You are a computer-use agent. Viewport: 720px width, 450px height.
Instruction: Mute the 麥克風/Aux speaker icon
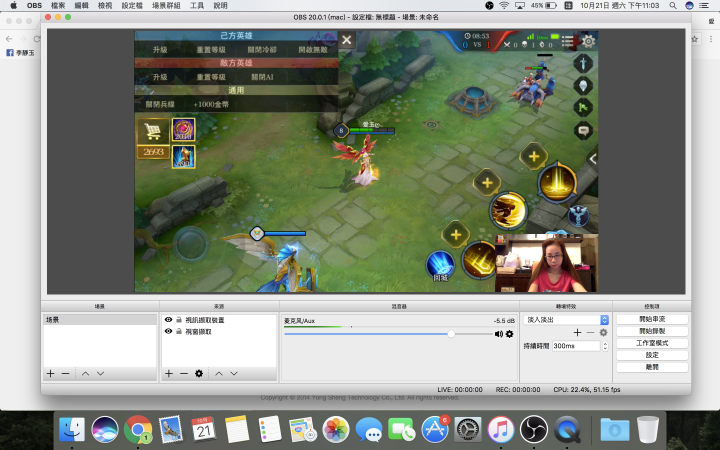(499, 334)
